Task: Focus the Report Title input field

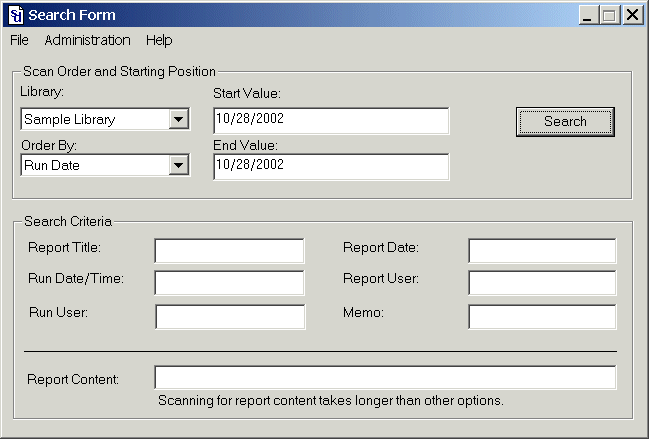Action: (229, 250)
